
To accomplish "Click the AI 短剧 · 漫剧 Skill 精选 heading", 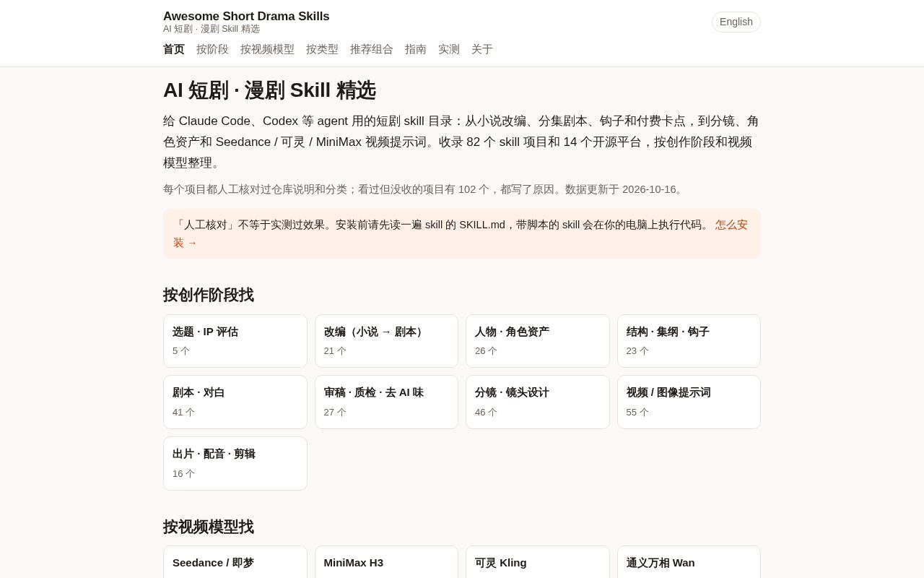I will pos(269,90).
